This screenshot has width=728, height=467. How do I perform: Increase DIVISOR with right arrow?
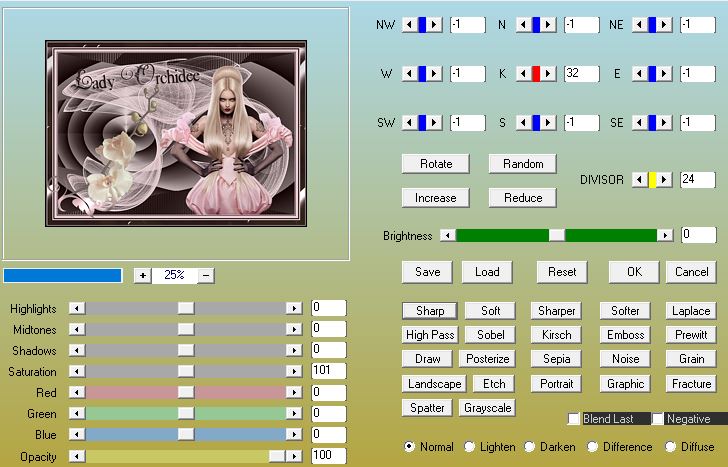click(664, 180)
